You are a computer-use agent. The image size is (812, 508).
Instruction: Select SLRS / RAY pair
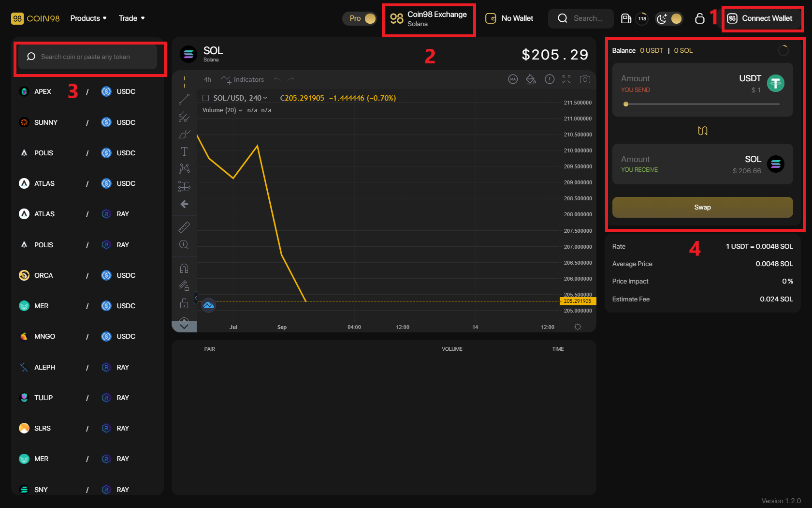click(x=88, y=428)
